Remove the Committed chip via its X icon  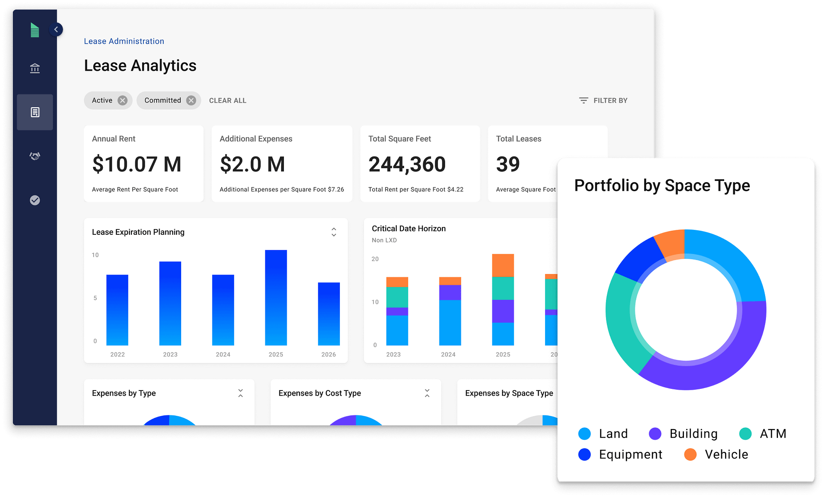(x=191, y=100)
